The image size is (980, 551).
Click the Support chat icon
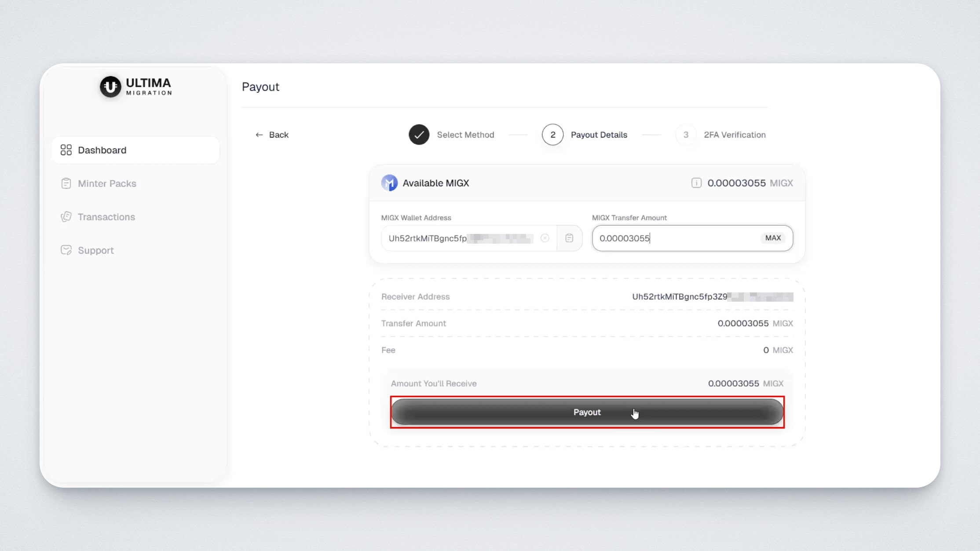point(66,250)
